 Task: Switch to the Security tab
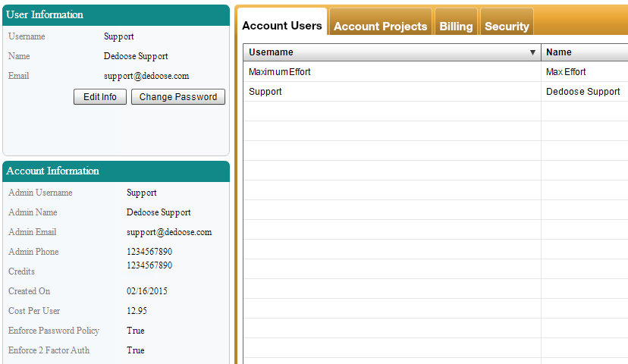coord(507,23)
